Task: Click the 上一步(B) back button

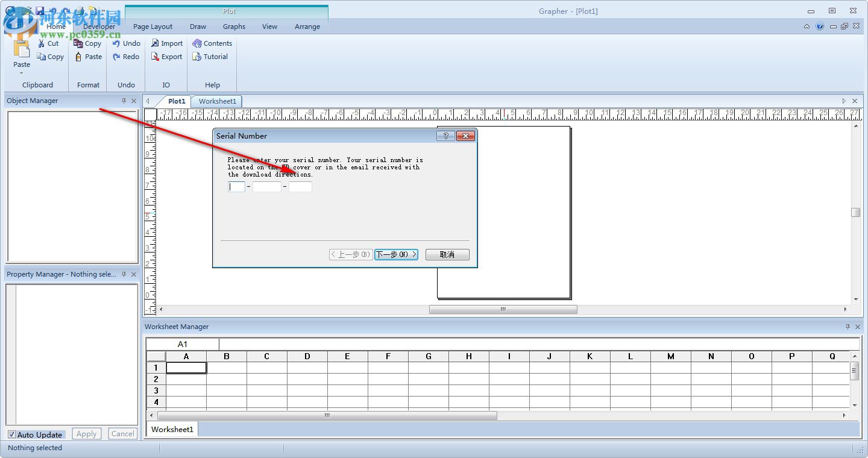Action: pos(351,255)
